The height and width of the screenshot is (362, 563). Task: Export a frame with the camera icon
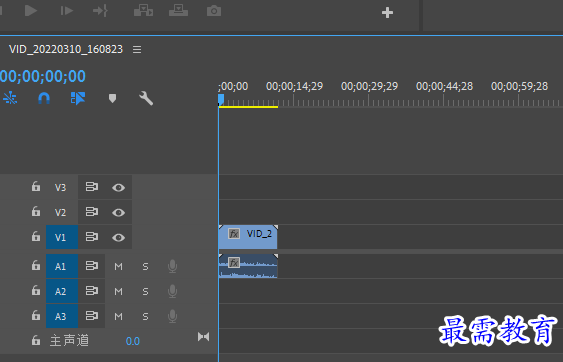[214, 11]
